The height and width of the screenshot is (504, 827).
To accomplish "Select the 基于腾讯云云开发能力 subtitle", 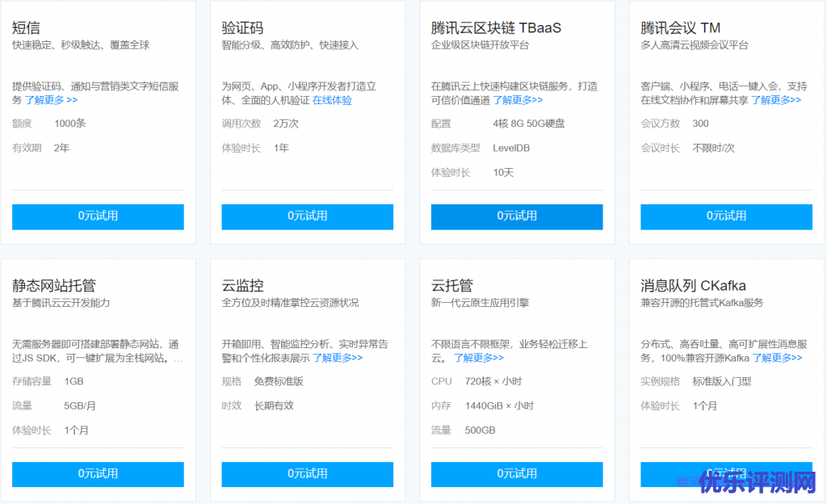I will (61, 303).
